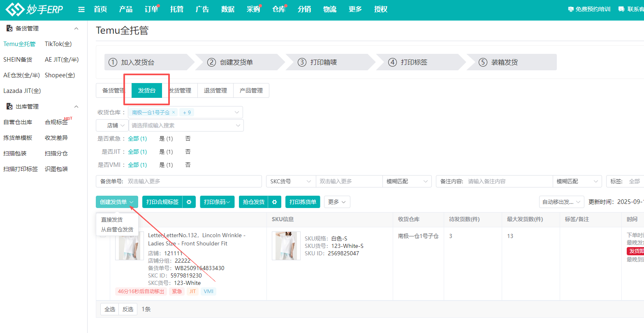Switch to the 退货管理 tab

click(215, 90)
